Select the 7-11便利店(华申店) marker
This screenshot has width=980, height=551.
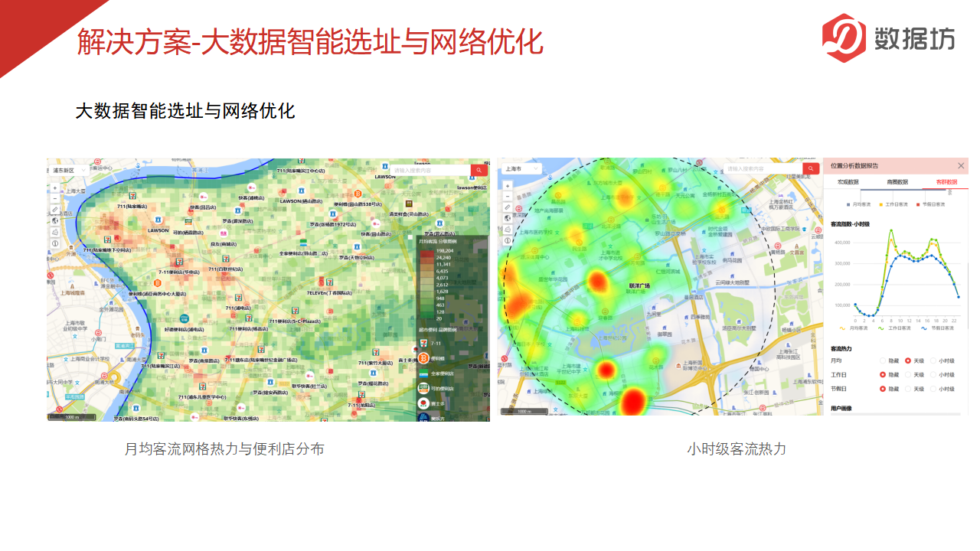tap(179, 262)
